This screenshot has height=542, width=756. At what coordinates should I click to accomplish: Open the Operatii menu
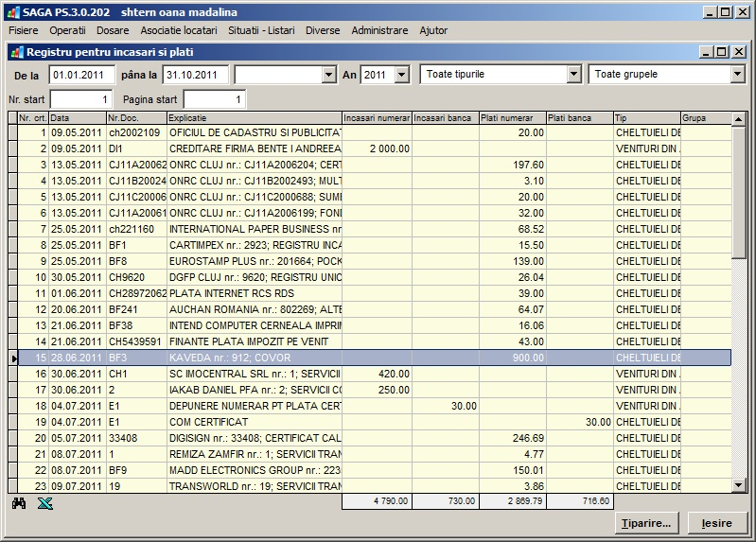tap(67, 30)
